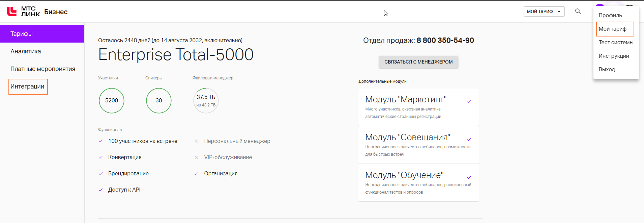644x223 pixels.
Task: Open search with the magnifier icon
Action: [578, 11]
